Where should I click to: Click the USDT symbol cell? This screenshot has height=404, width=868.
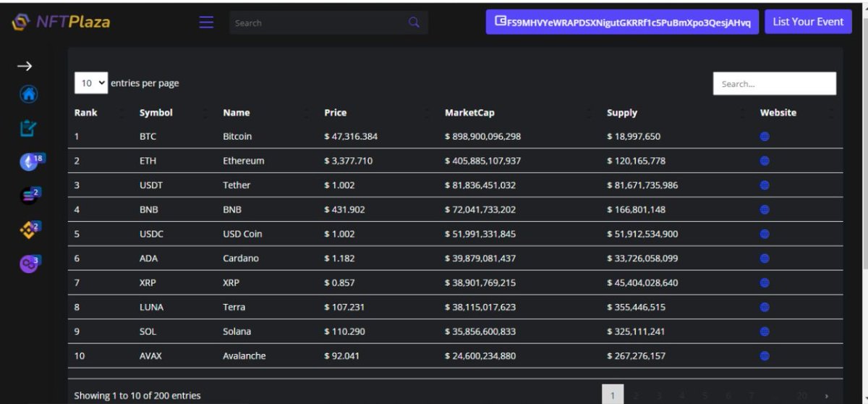point(151,185)
